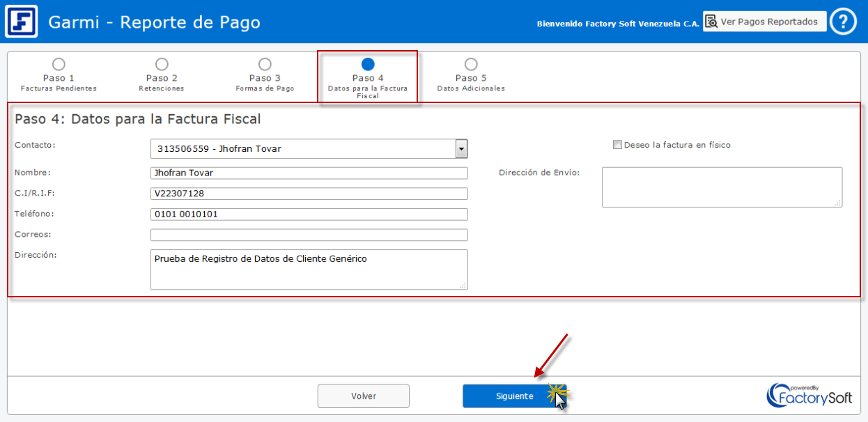Image resolution: width=868 pixels, height=422 pixels.
Task: Select Paso 1 Facturas Pendientes step circle
Action: point(59,65)
